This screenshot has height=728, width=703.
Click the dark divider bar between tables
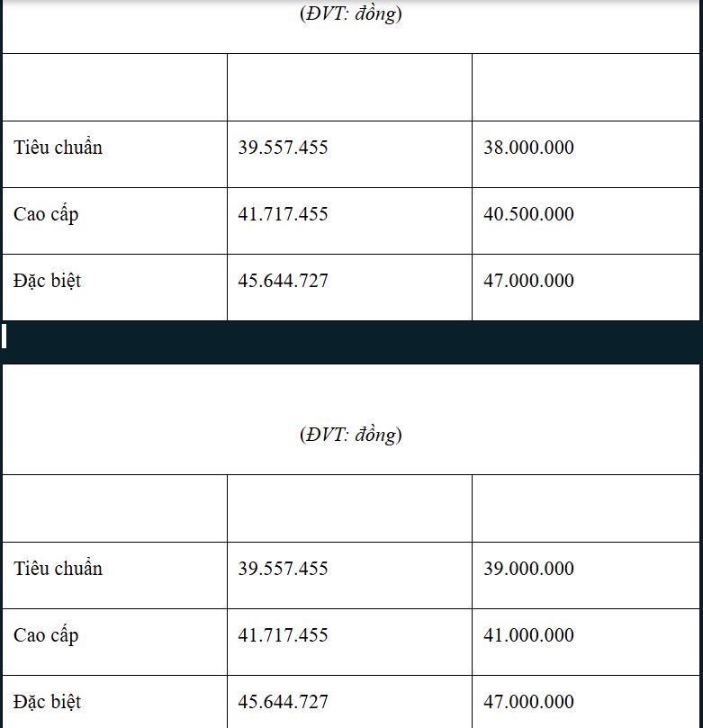[351, 342]
